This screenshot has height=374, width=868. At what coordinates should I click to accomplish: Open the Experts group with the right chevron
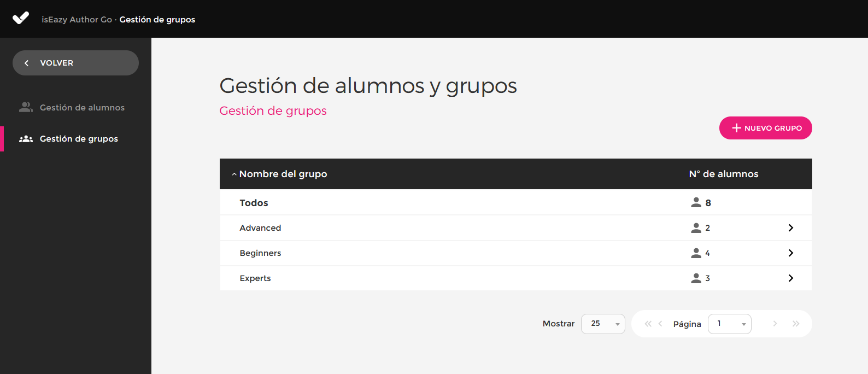pos(790,278)
